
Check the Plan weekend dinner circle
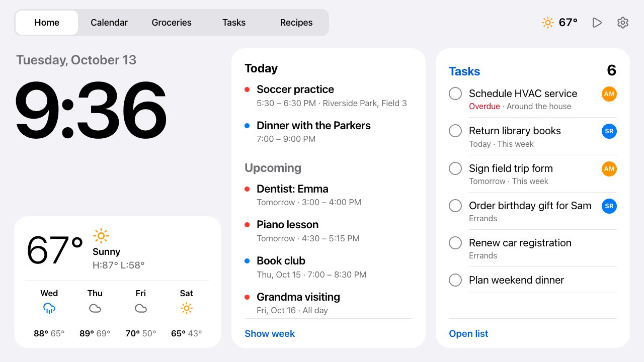click(455, 280)
